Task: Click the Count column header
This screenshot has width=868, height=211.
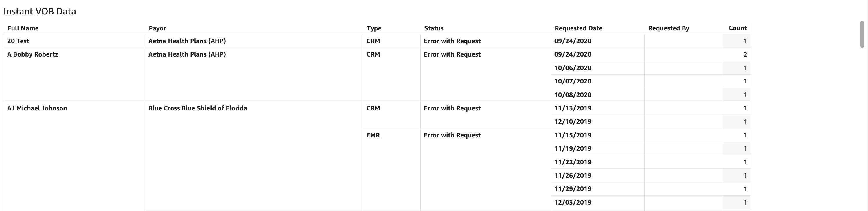Action: pos(738,28)
